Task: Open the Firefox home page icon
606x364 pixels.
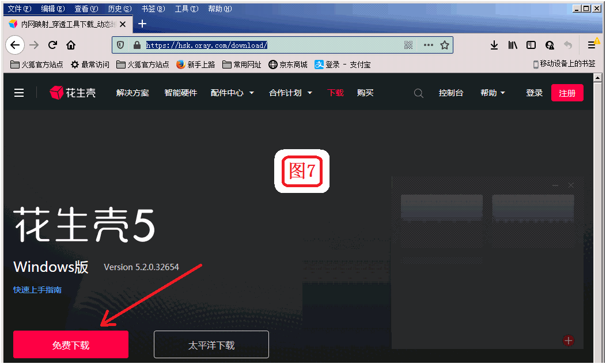Action: (x=71, y=45)
